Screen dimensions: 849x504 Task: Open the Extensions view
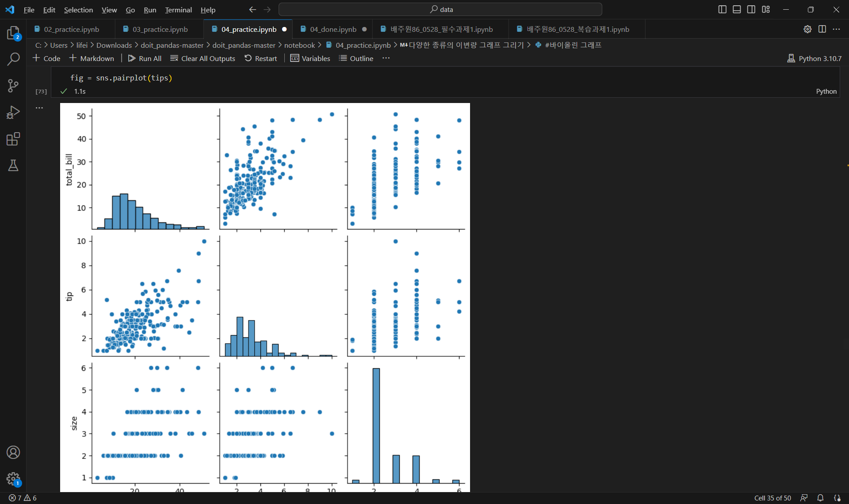point(13,139)
